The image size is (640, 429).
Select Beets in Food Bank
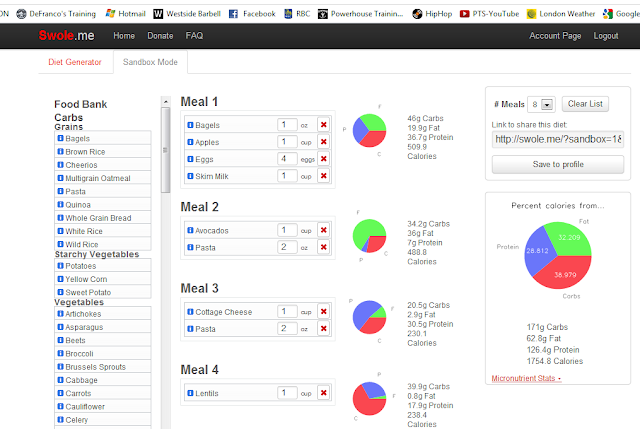coord(103,340)
